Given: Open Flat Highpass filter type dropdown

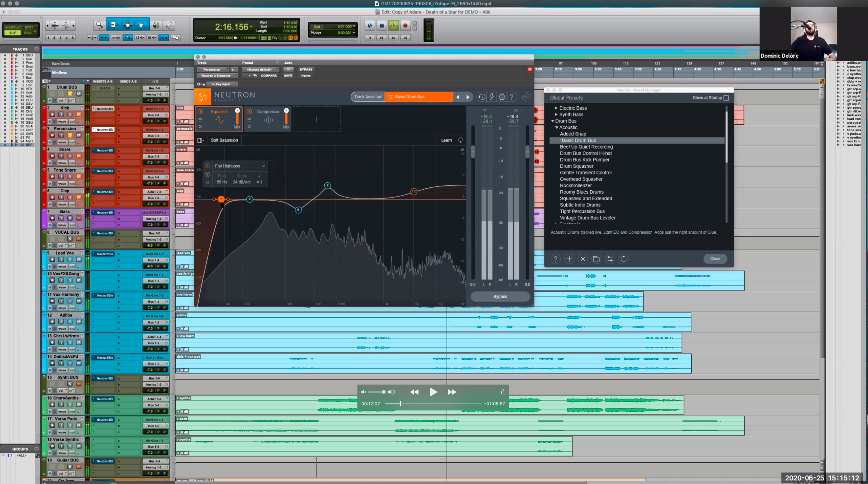Looking at the screenshot, I should 240,166.
